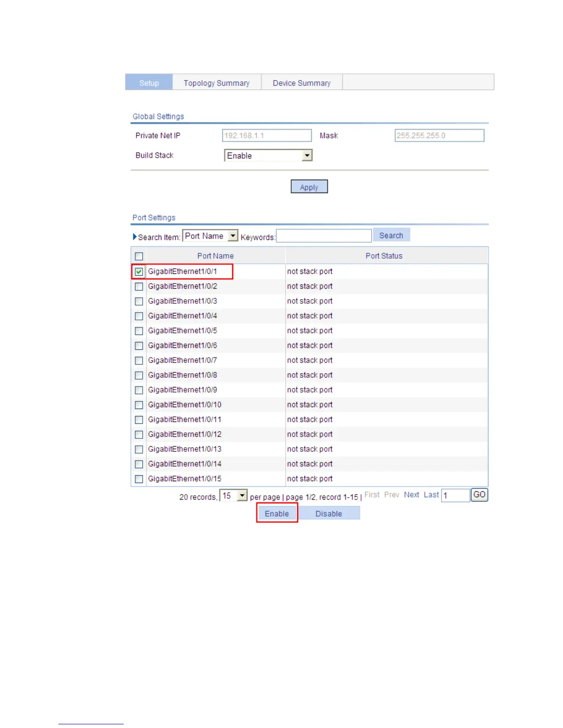Click the Disable button
The width and height of the screenshot is (563, 728).
[x=328, y=513]
